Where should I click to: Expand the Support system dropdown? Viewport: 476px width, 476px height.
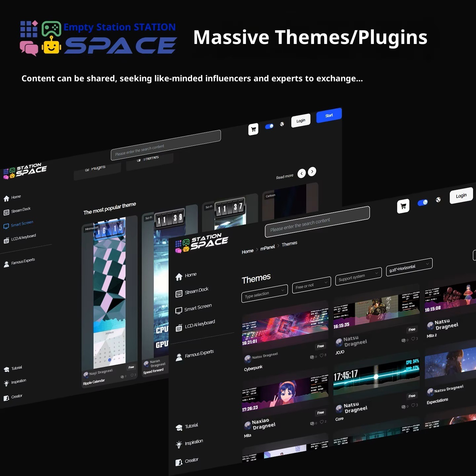click(358, 276)
